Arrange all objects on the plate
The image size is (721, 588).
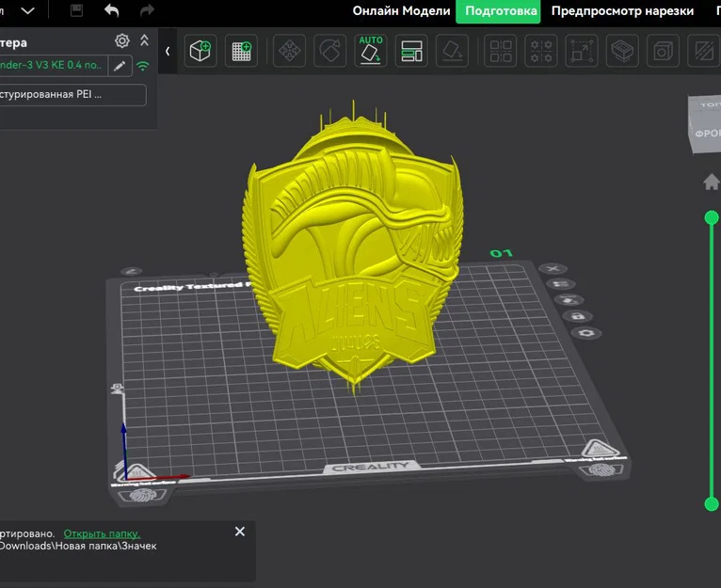[x=411, y=51]
